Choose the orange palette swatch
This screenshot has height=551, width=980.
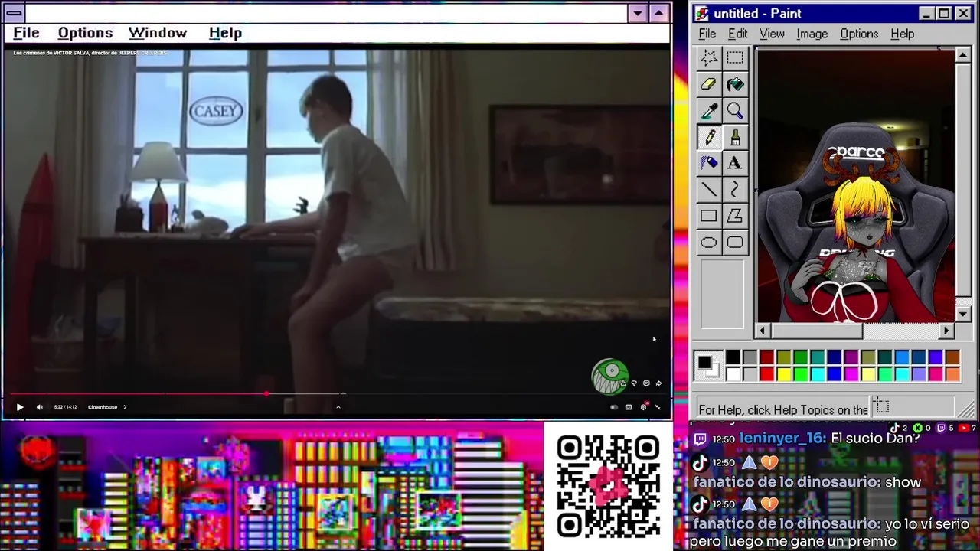tap(952, 373)
